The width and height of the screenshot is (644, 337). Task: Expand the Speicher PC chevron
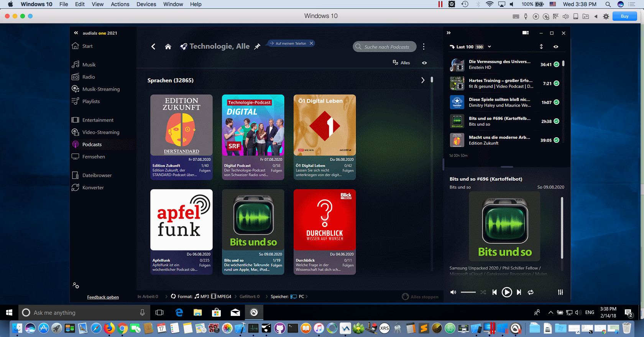pos(307,296)
